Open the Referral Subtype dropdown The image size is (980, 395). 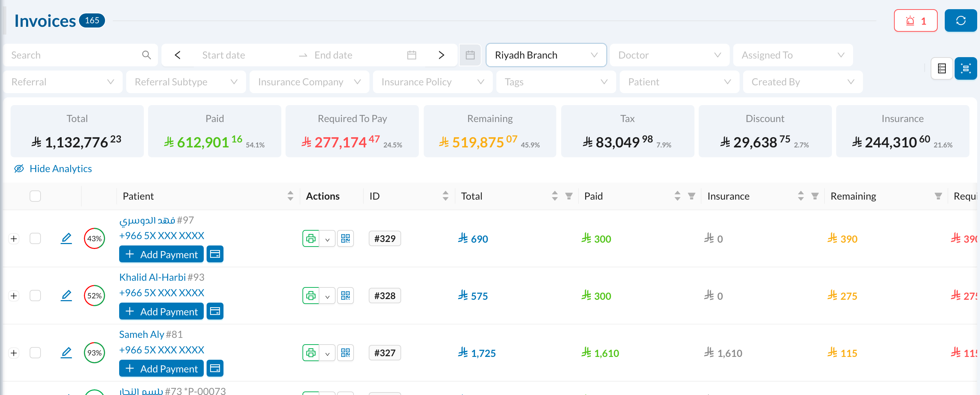tap(186, 82)
